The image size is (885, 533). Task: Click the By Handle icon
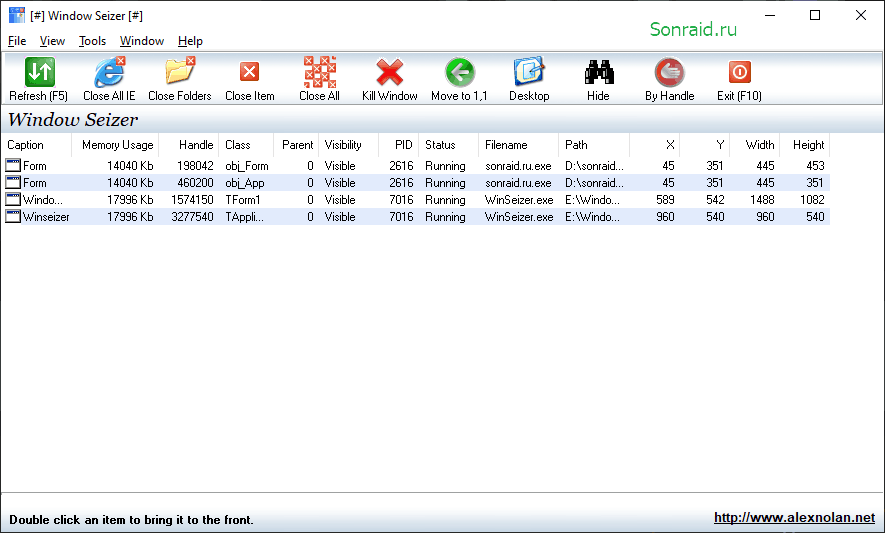tap(669, 72)
